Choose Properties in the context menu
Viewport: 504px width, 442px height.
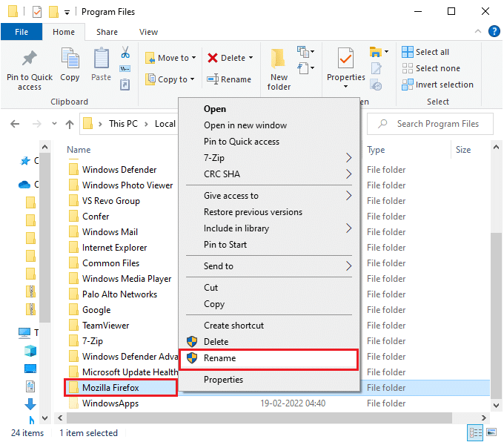269,380
